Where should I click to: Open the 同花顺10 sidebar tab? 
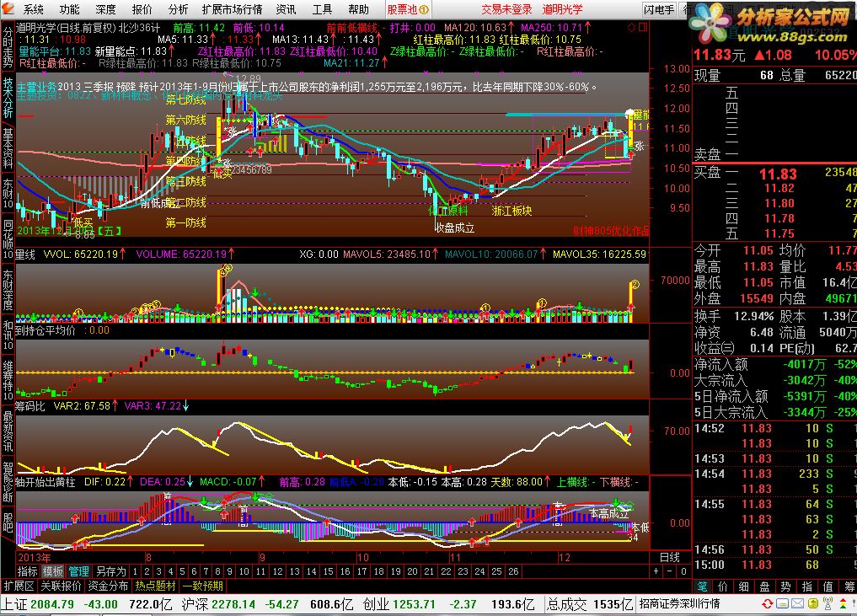[8, 240]
